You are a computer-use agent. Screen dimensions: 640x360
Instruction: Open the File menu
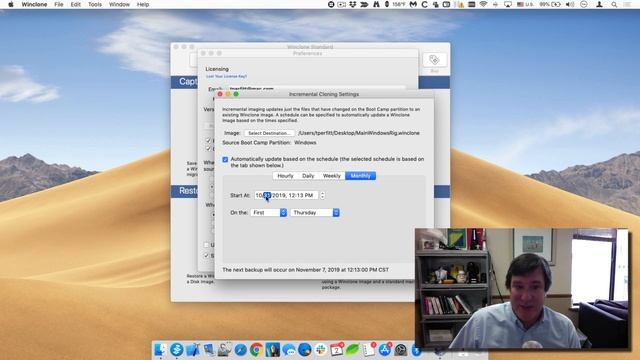coord(59,4)
